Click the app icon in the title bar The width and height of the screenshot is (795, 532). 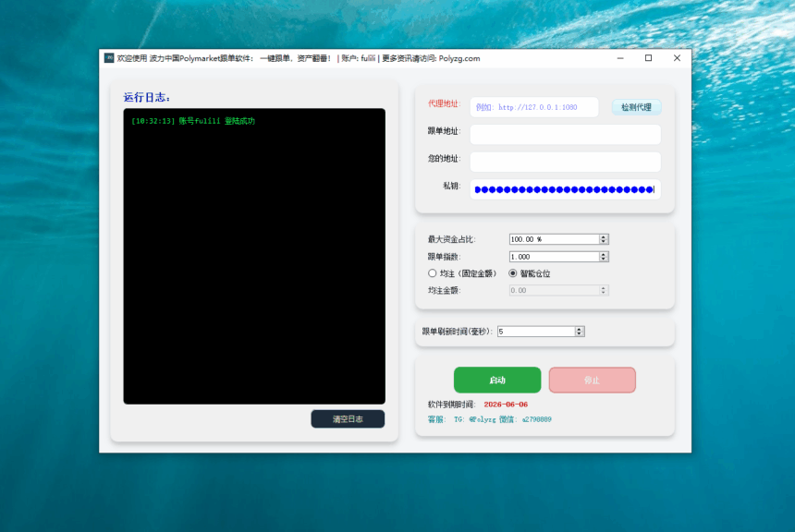[109, 58]
